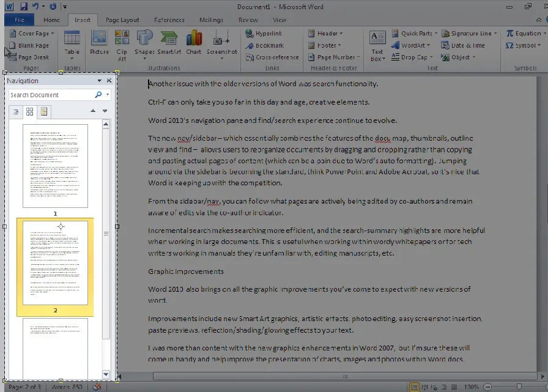
Task: Customize Quick Access Toolbar dropdown
Action: click(64, 6)
